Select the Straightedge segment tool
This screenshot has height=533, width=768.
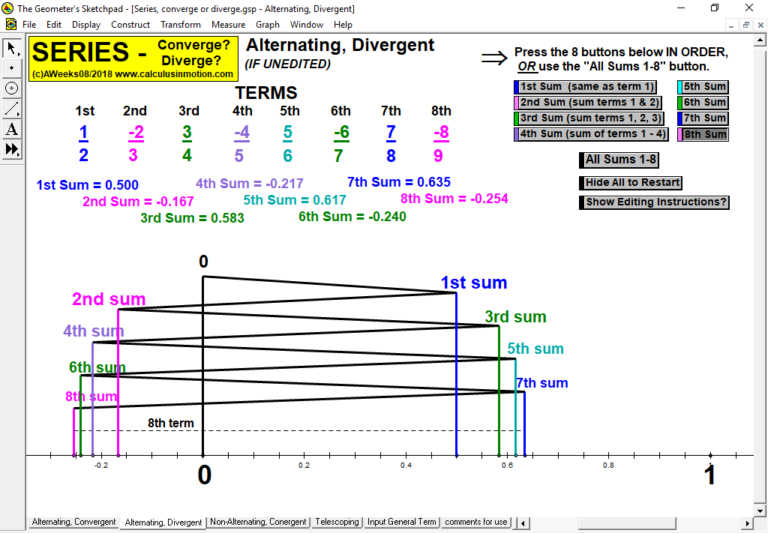(x=12, y=108)
